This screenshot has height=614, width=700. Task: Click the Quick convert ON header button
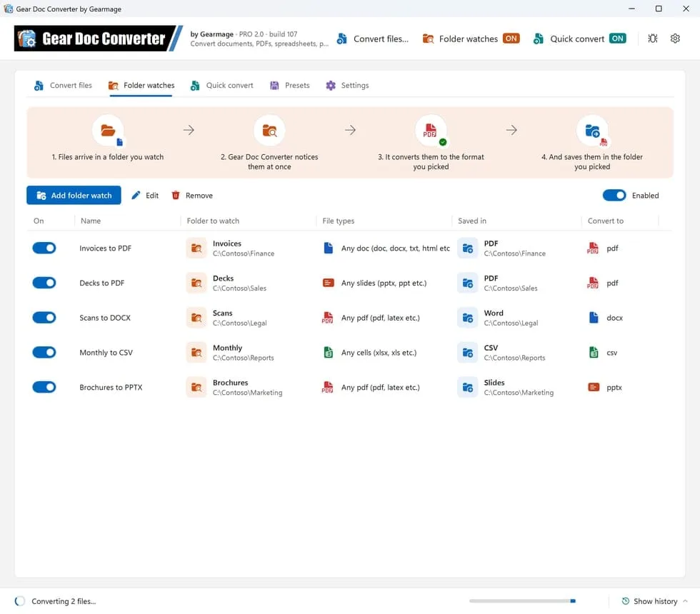(x=579, y=39)
